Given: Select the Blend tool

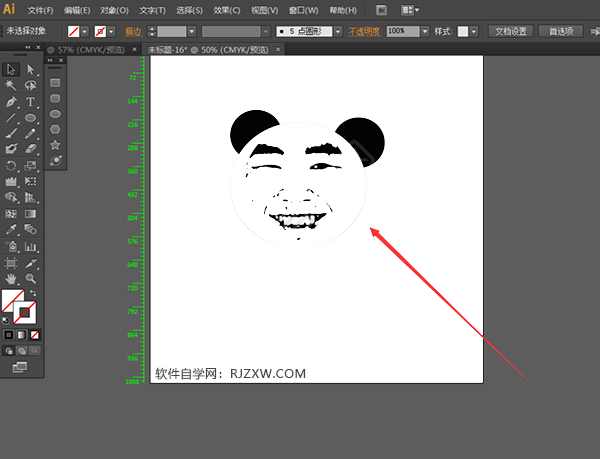Looking at the screenshot, I should pyautogui.click(x=30, y=229).
